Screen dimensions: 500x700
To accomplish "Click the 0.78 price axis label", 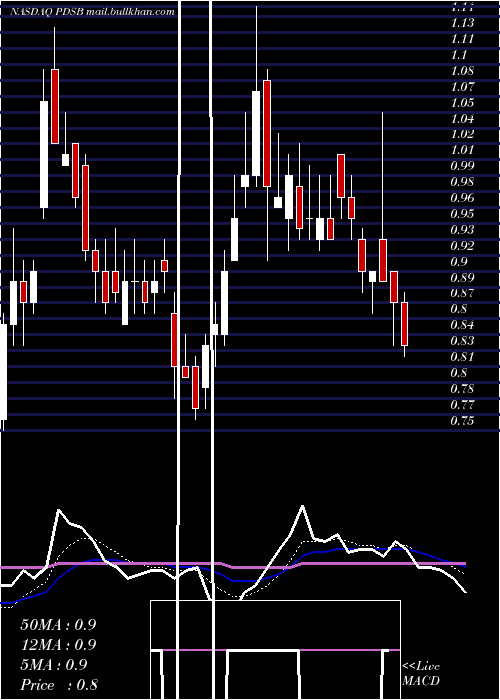I will (462, 388).
